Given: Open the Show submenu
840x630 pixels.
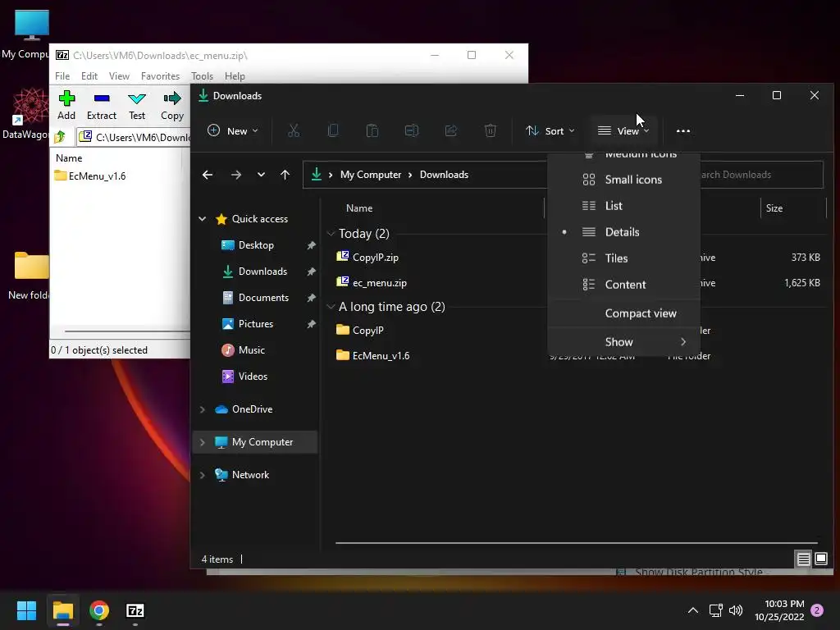Looking at the screenshot, I should point(623,342).
